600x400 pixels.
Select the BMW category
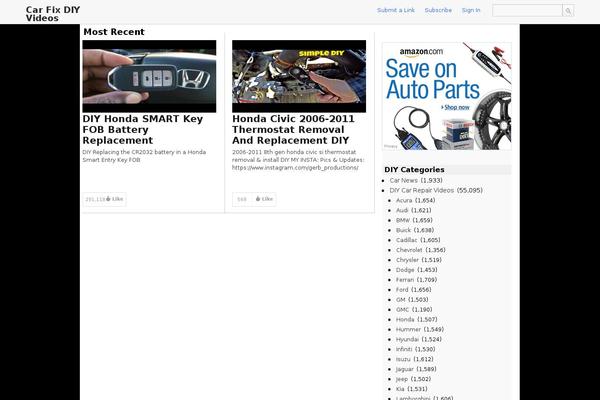point(403,220)
